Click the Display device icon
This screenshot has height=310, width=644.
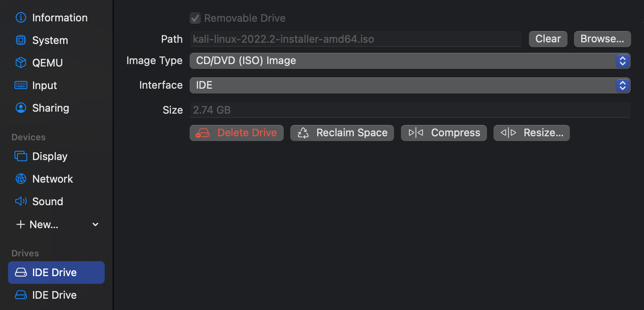(x=21, y=156)
